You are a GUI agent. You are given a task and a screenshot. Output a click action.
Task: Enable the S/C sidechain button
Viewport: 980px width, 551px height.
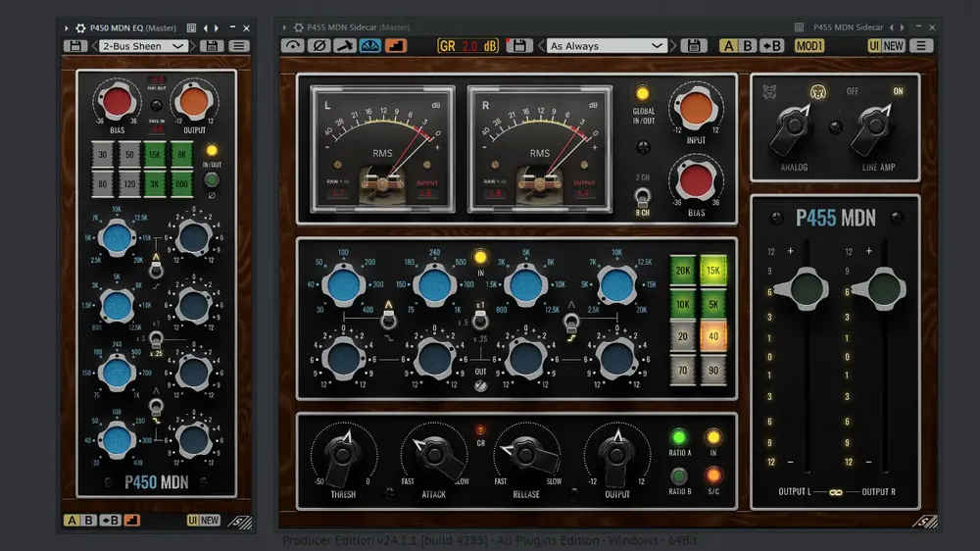pos(712,476)
